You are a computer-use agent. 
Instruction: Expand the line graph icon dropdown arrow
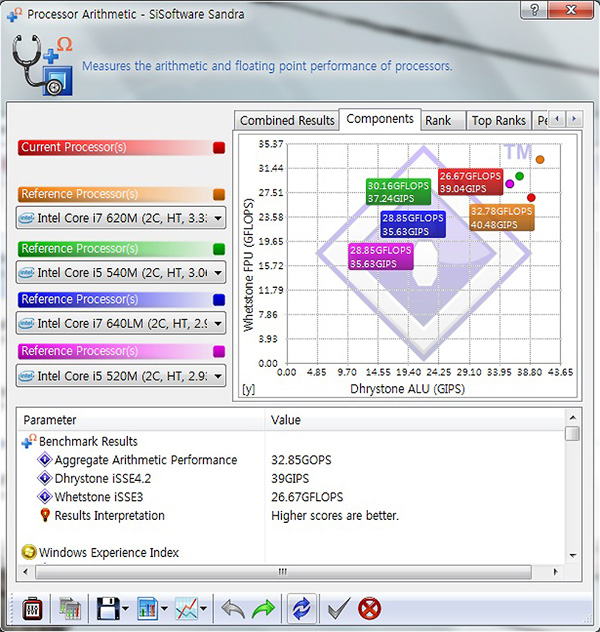pyautogui.click(x=203, y=609)
